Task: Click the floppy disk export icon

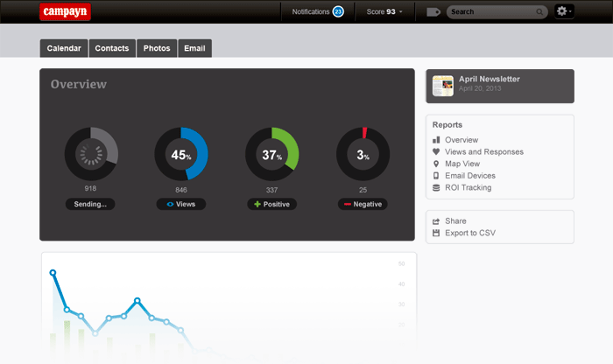Action: point(436,233)
